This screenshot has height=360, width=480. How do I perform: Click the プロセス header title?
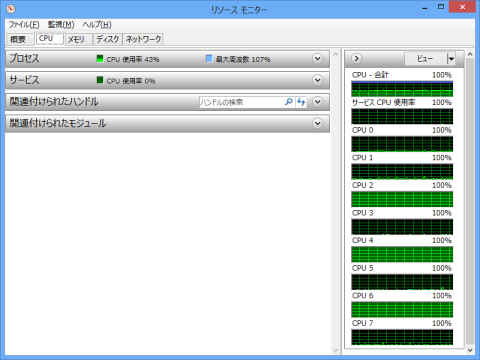click(x=24, y=58)
